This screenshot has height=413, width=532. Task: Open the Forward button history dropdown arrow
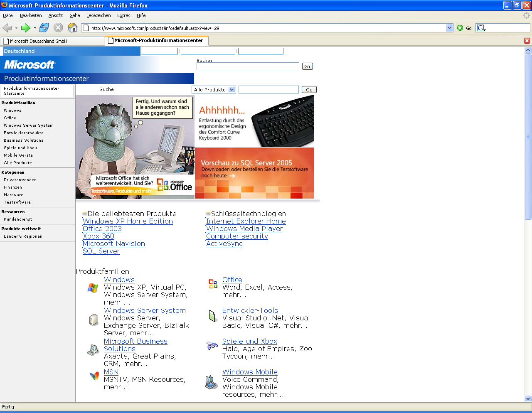coord(35,28)
